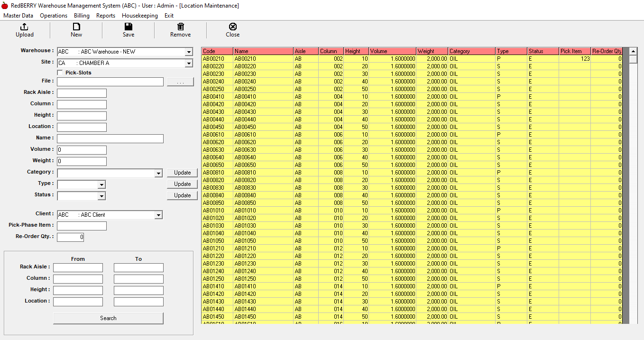
Task: Click the Name cell AB00620
Action: click(x=263, y=142)
